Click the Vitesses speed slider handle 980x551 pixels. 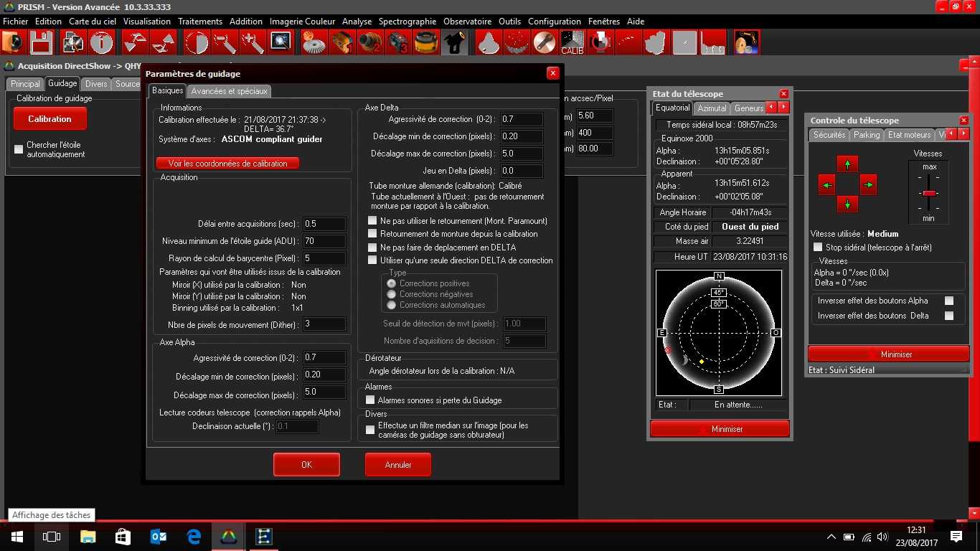(929, 194)
